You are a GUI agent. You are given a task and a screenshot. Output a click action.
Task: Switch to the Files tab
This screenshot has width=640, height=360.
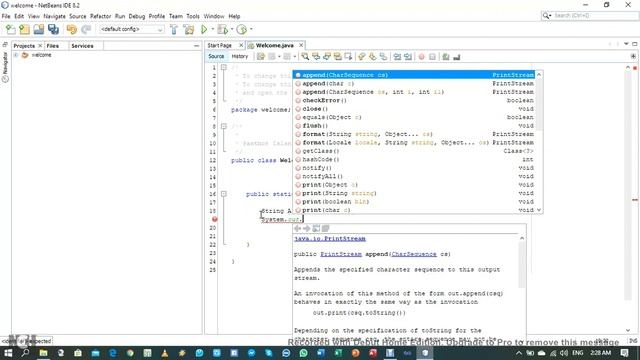click(x=53, y=46)
